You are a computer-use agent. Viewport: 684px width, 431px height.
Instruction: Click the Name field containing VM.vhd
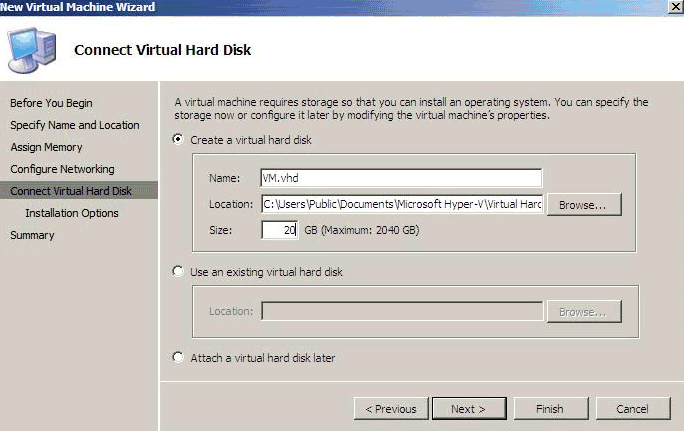(401, 178)
